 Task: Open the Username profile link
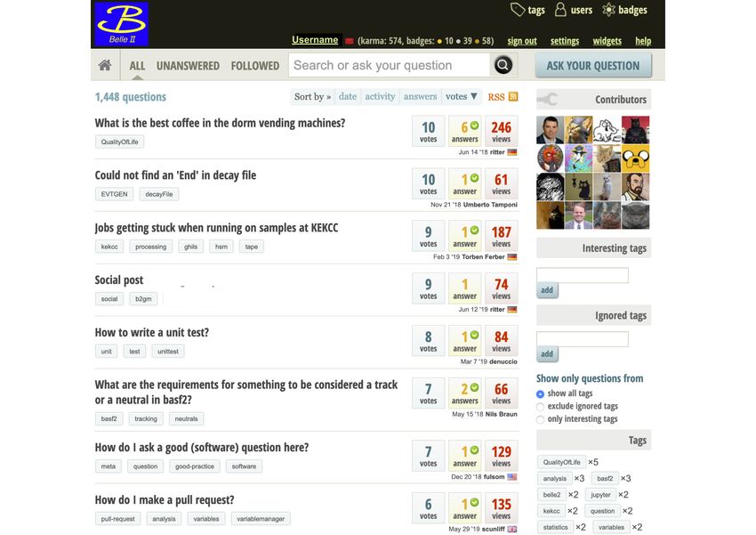point(315,40)
